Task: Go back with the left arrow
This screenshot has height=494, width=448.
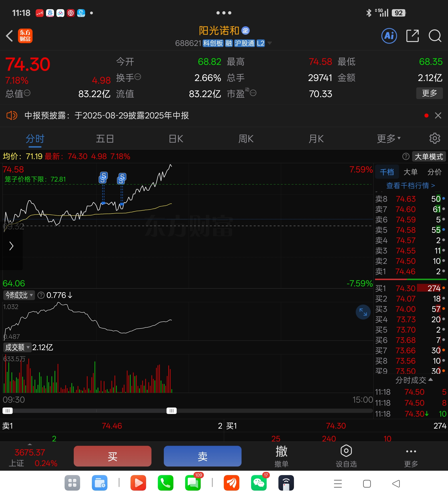Action: (9, 36)
